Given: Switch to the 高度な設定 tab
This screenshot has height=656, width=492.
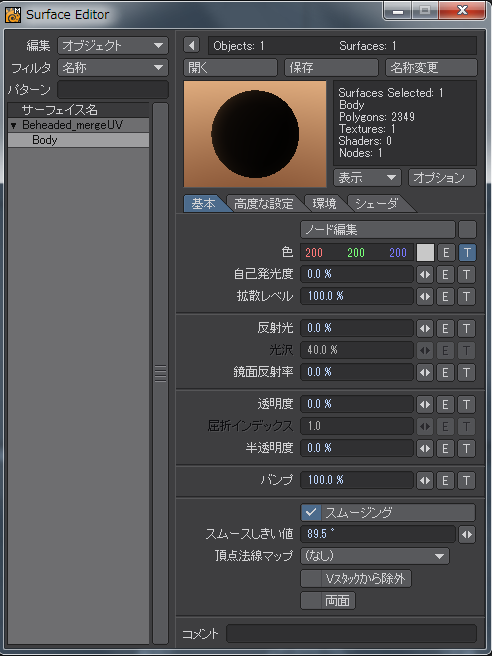Looking at the screenshot, I should tap(264, 204).
